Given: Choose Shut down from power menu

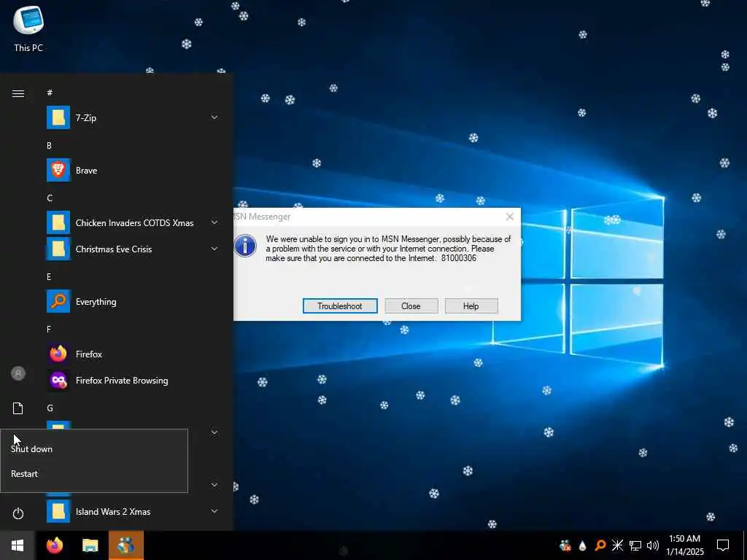Looking at the screenshot, I should (94, 449).
